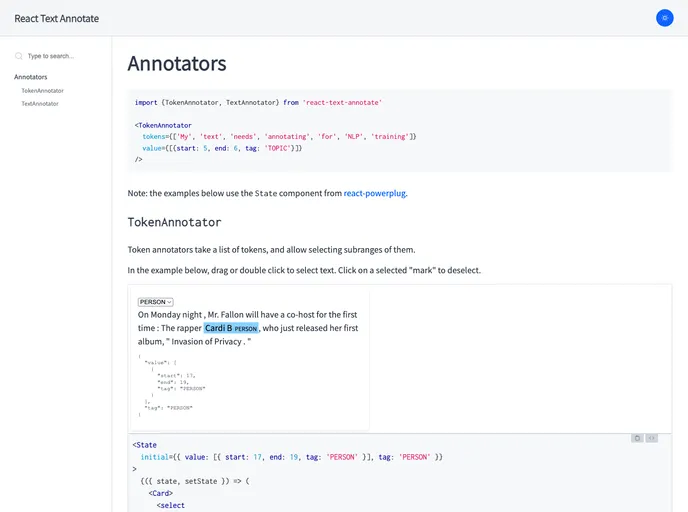
Task: Toggle the theme with the blue sun button
Action: click(664, 18)
